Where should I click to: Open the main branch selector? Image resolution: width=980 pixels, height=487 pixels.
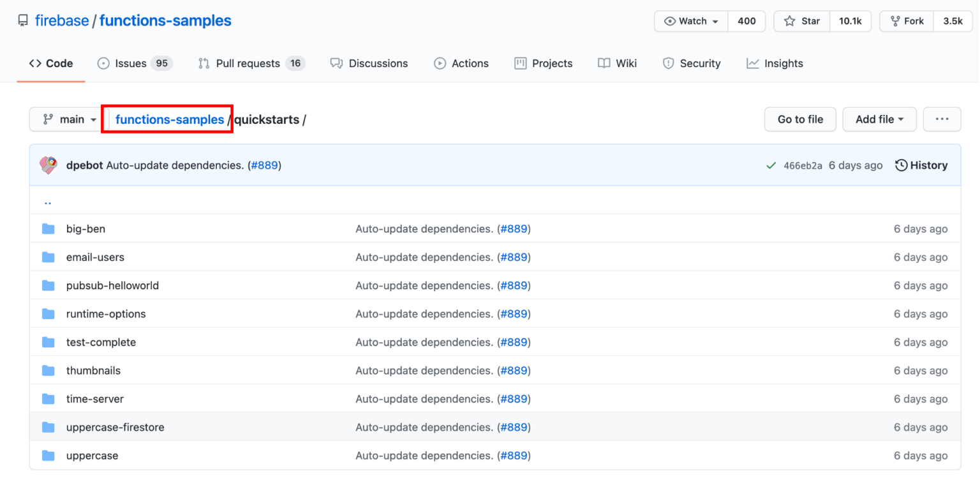[x=65, y=119]
